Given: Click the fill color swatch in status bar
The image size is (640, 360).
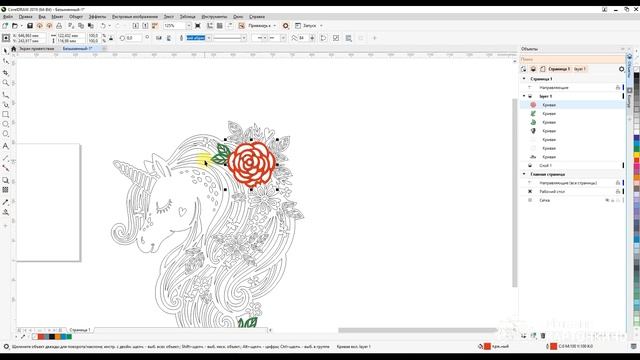Looking at the screenshot, I should pos(487,346).
